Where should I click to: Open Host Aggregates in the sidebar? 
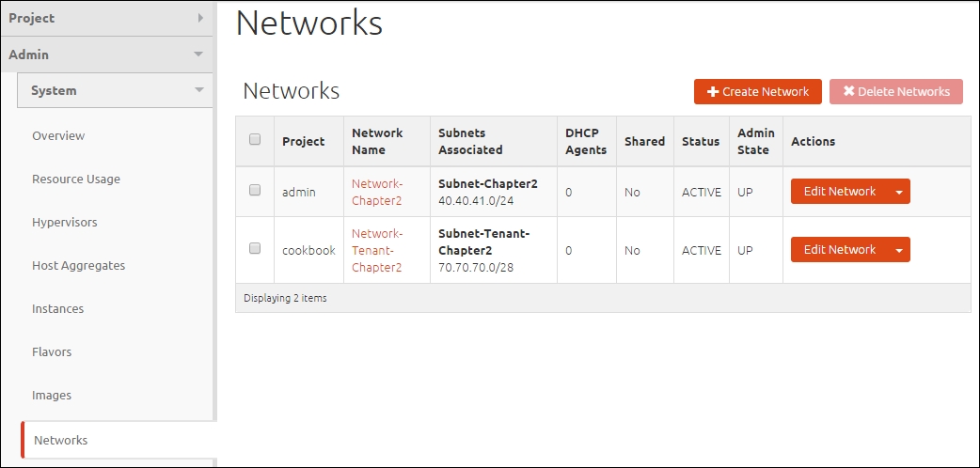pos(78,266)
